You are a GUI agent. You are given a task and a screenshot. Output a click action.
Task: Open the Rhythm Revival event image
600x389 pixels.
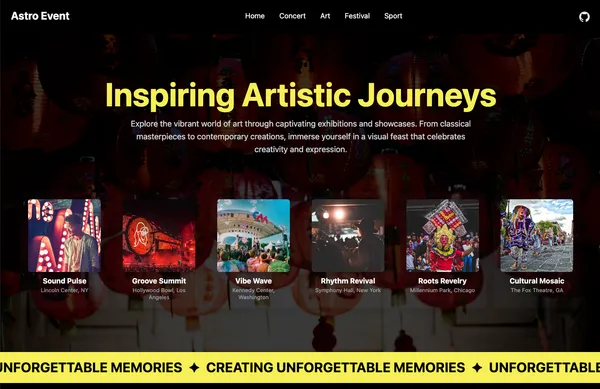pos(348,236)
